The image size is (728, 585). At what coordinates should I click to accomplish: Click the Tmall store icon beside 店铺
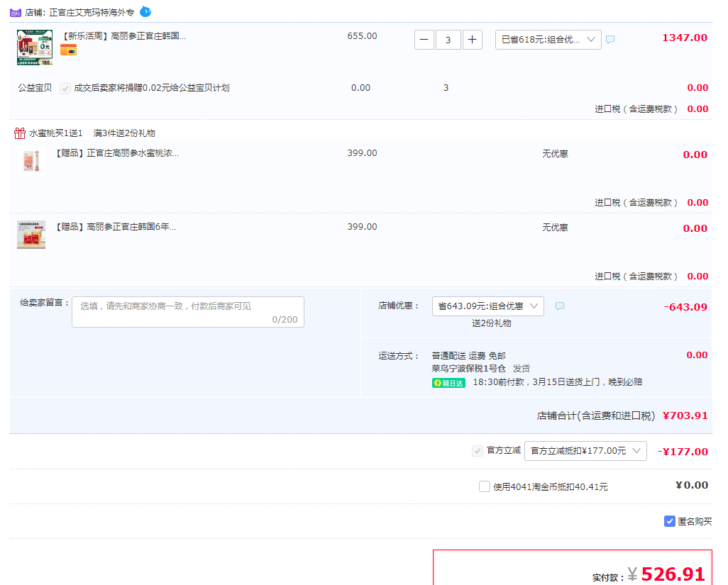[x=16, y=13]
